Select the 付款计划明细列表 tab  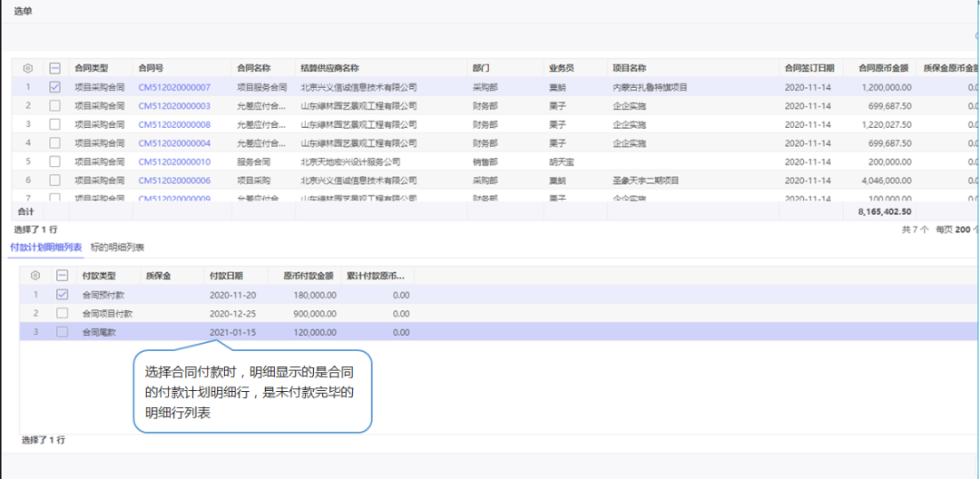[x=45, y=248]
